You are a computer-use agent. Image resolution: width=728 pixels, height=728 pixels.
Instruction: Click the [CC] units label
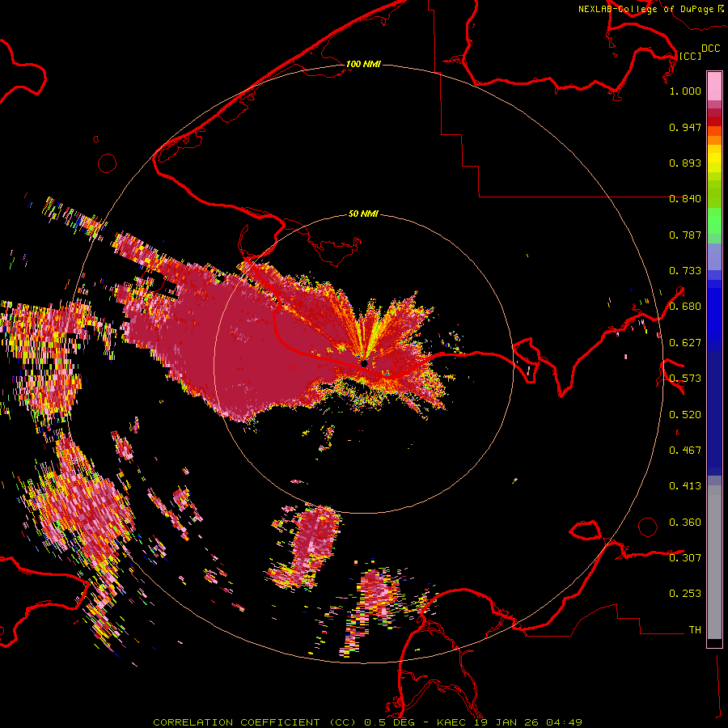pyautogui.click(x=690, y=56)
